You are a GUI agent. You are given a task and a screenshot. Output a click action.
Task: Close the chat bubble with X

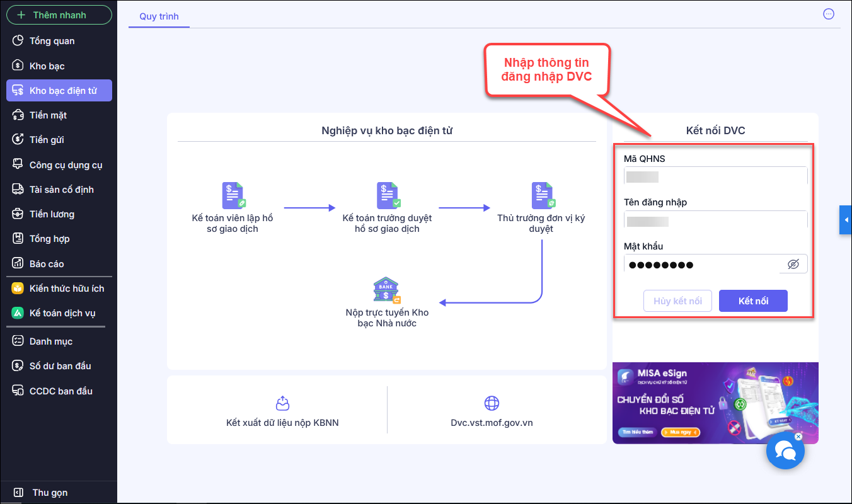pyautogui.click(x=798, y=436)
